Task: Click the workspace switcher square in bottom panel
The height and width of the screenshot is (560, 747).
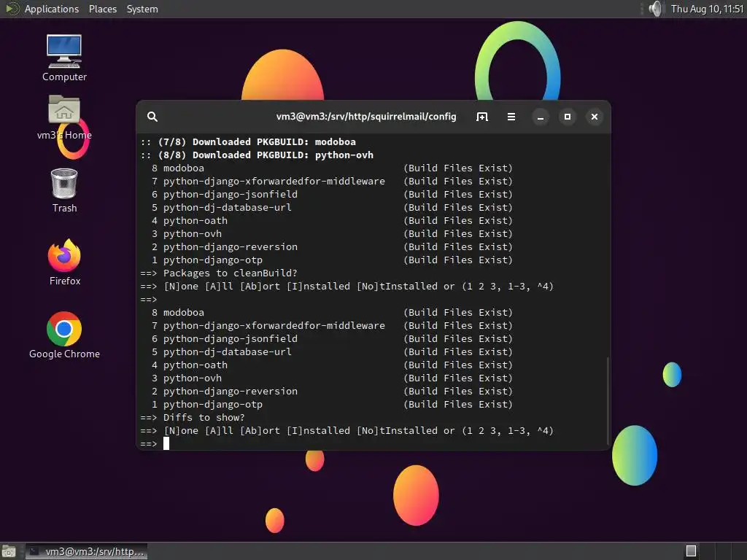Action: (x=692, y=551)
